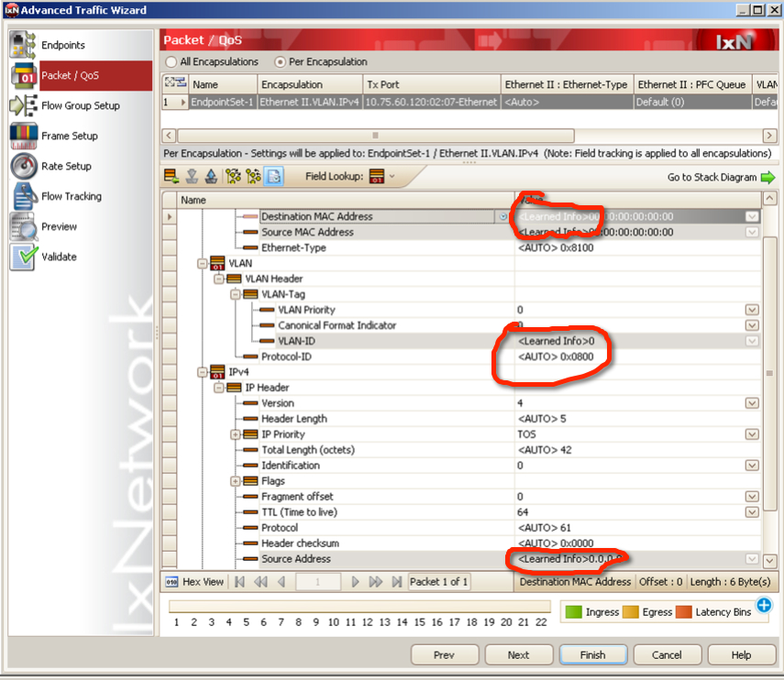The image size is (784, 680).
Task: Open Help for the wizard
Action: point(742,655)
